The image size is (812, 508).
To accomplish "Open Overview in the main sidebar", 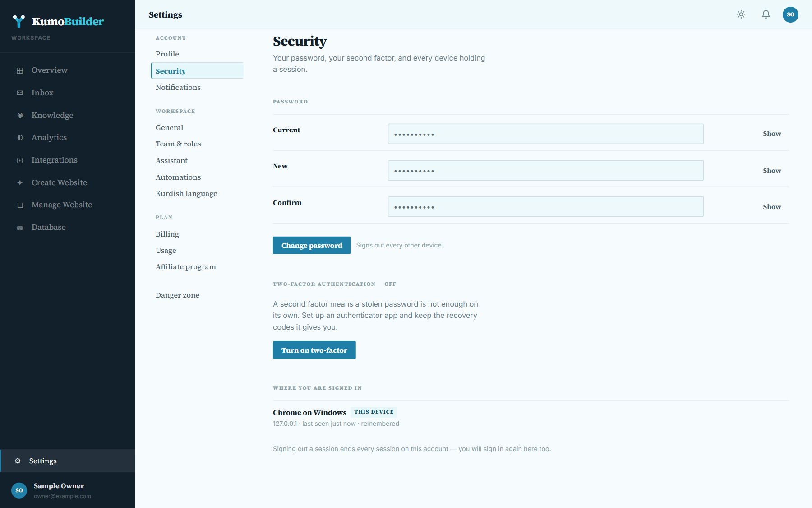I will click(x=68, y=70).
